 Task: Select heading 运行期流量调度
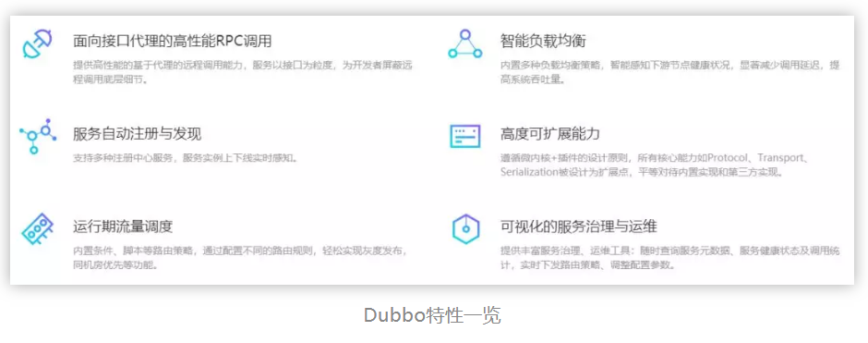pyautogui.click(x=123, y=227)
